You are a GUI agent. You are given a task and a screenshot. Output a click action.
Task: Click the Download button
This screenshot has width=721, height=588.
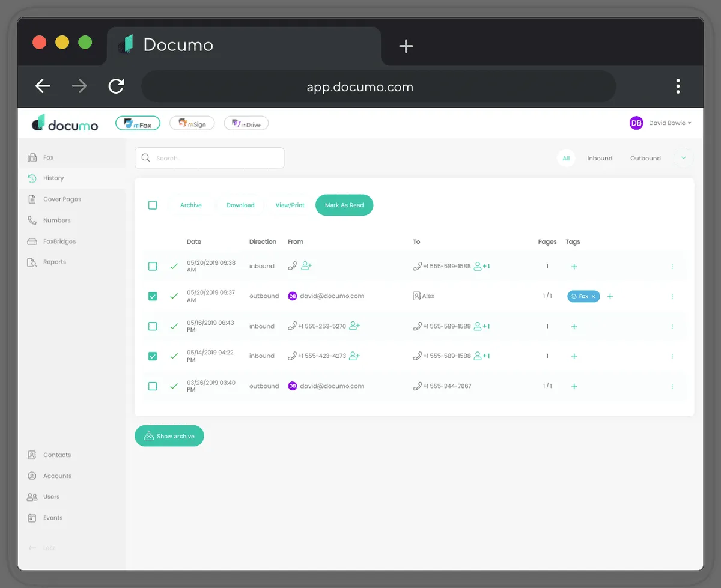[x=240, y=205]
